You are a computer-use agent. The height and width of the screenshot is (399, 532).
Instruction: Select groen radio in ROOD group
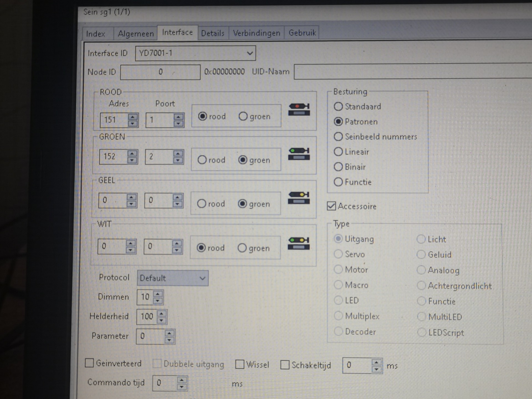(x=243, y=116)
